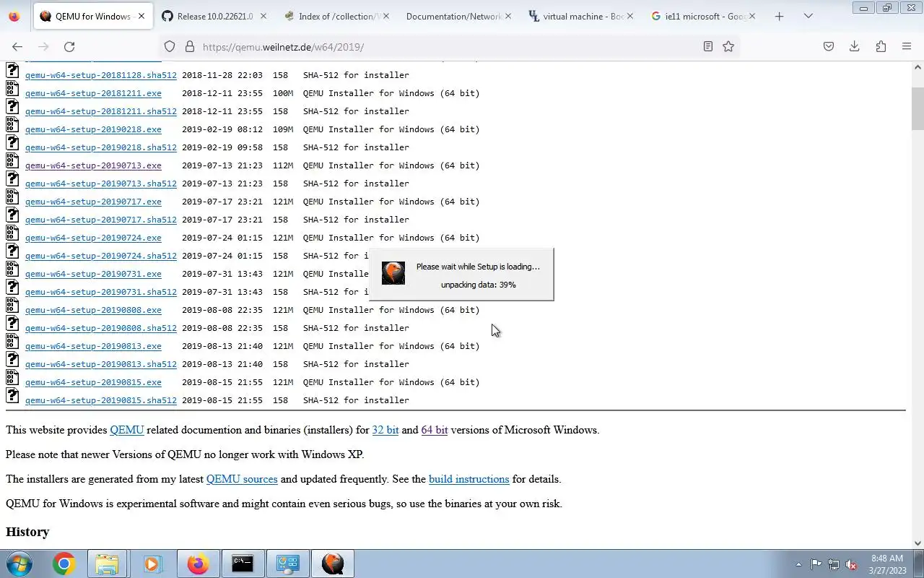Open a new tab with plus button

[779, 16]
